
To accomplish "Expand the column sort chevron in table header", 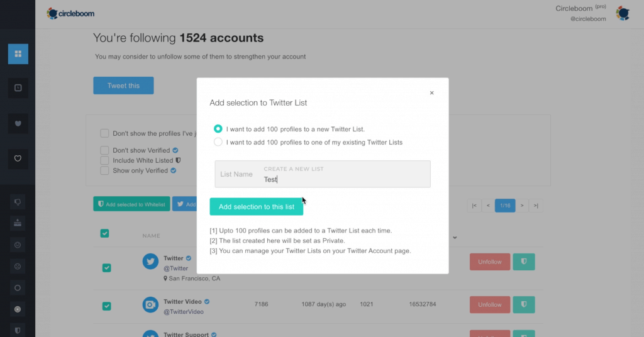I will (455, 238).
